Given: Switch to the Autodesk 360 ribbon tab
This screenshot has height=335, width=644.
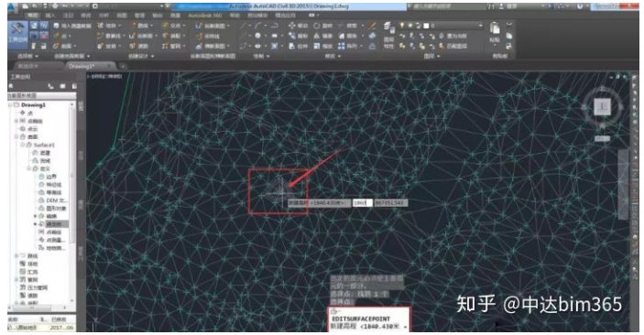Looking at the screenshot, I should coord(205,16).
